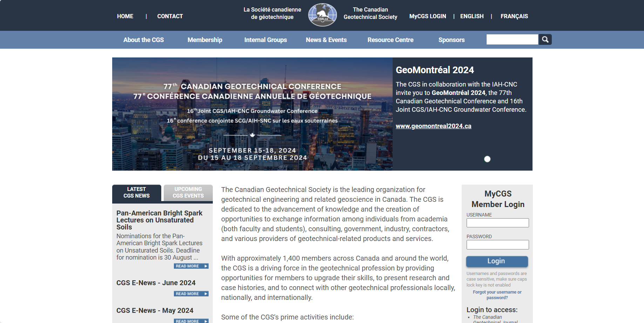Select the carousel indicator dot on the banner
Image resolution: width=644 pixels, height=323 pixels.
pos(487,159)
